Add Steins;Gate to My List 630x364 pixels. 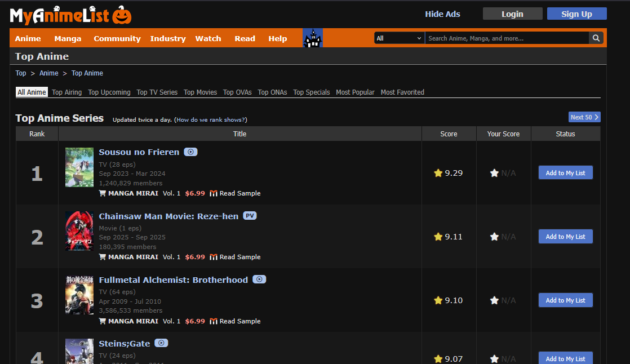pos(565,358)
